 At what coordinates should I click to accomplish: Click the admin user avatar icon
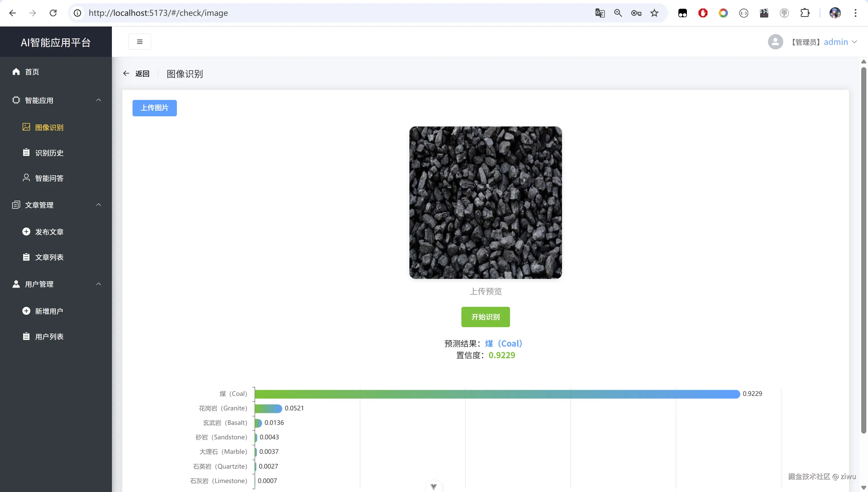[775, 42]
